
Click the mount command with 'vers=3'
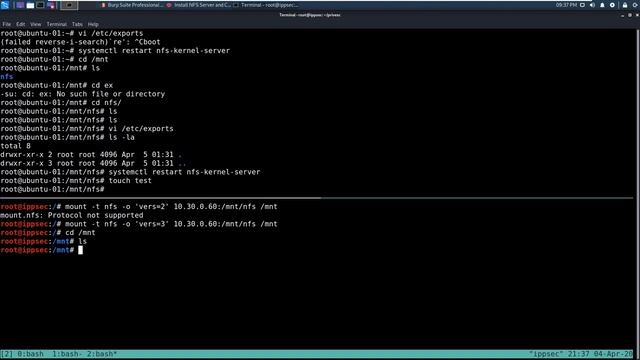tap(139, 224)
